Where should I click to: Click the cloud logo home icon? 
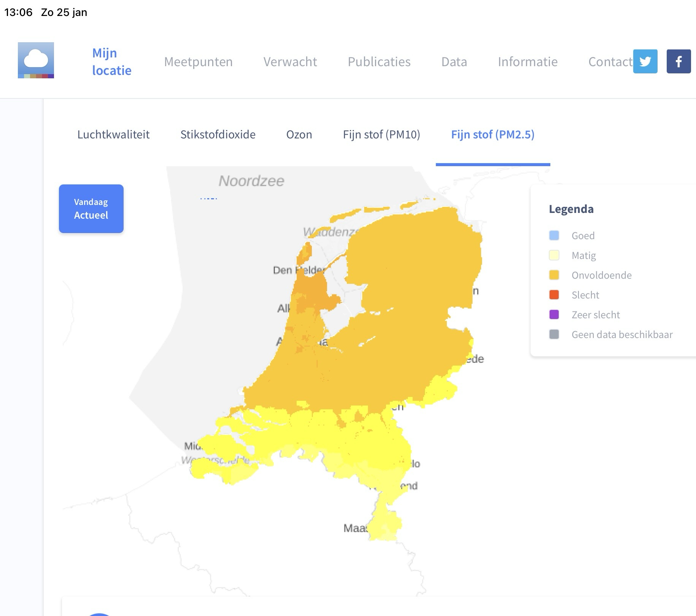(x=36, y=60)
